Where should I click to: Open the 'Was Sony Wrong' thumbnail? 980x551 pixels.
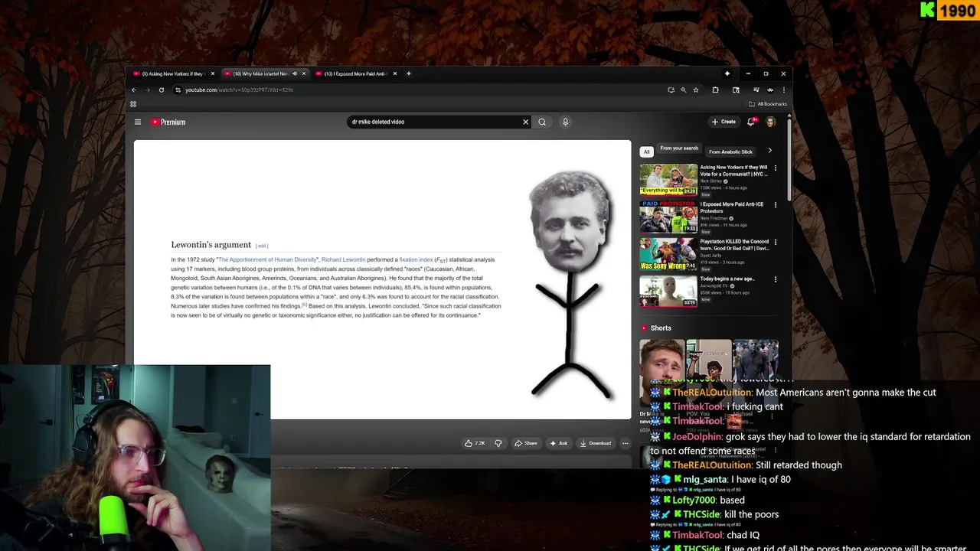tap(668, 254)
